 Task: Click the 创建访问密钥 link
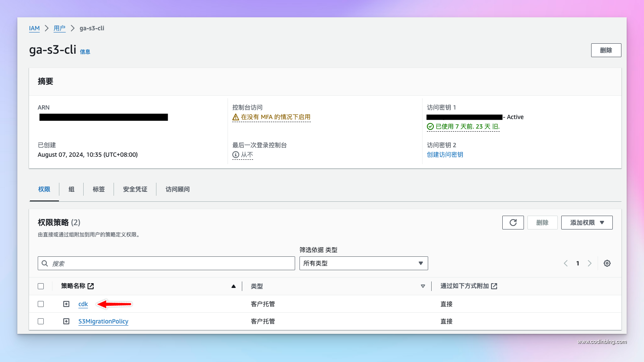445,155
